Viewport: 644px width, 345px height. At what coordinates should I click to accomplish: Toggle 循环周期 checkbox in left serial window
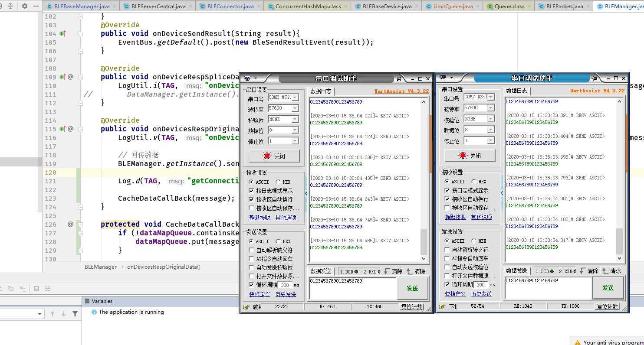251,285
